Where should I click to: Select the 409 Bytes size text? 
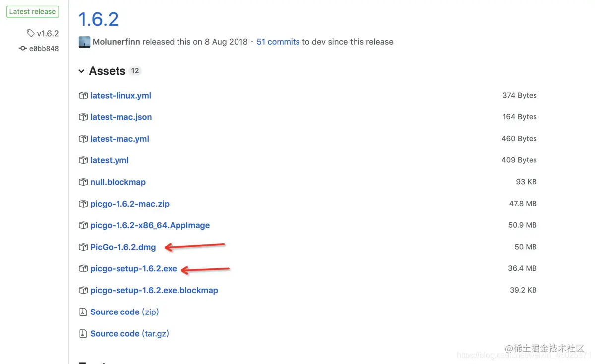(x=519, y=160)
